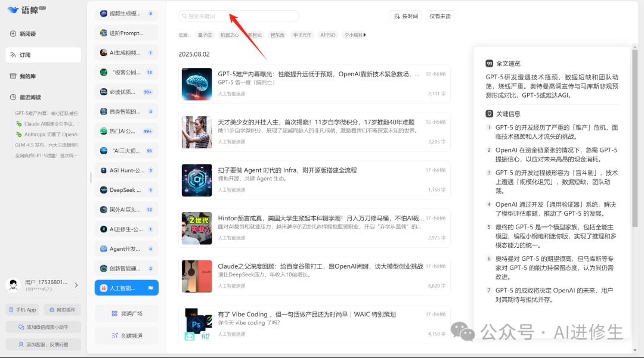Open 频道广场 channel plaza
Screen dimensions: 644x358
(x=126, y=314)
